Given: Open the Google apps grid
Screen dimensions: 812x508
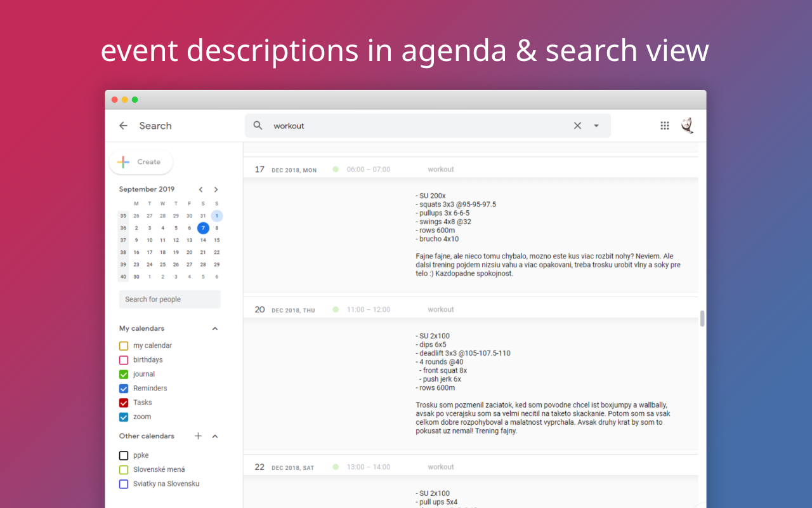Looking at the screenshot, I should click(665, 126).
